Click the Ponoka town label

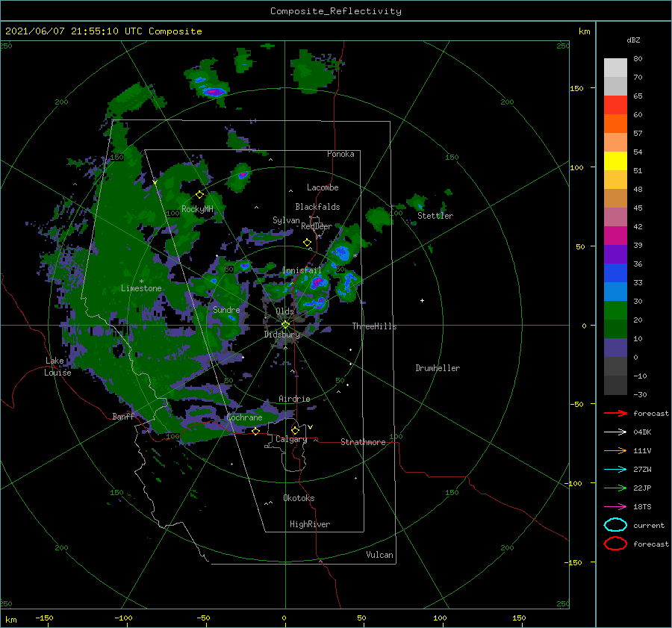[340, 155]
